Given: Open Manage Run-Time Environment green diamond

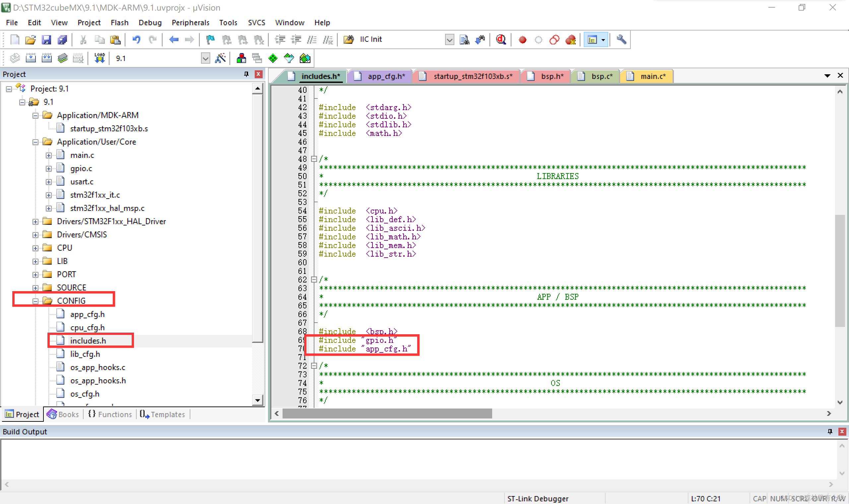Looking at the screenshot, I should pos(273,58).
